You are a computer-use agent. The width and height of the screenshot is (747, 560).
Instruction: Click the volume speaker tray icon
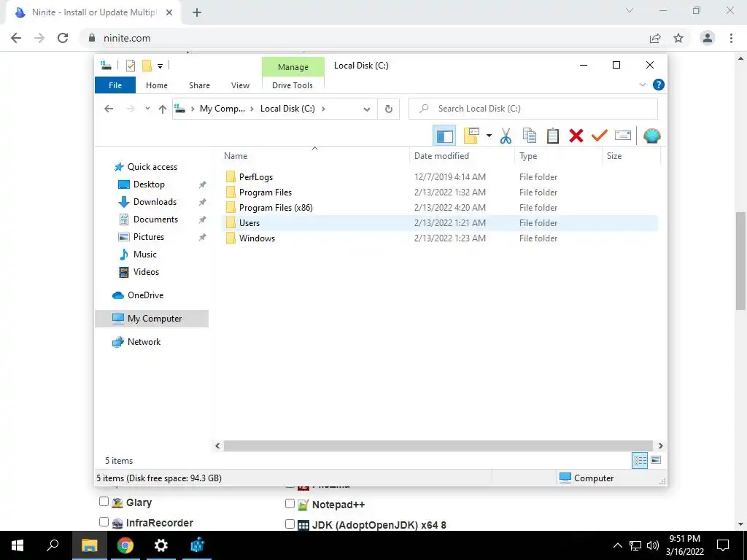(653, 545)
